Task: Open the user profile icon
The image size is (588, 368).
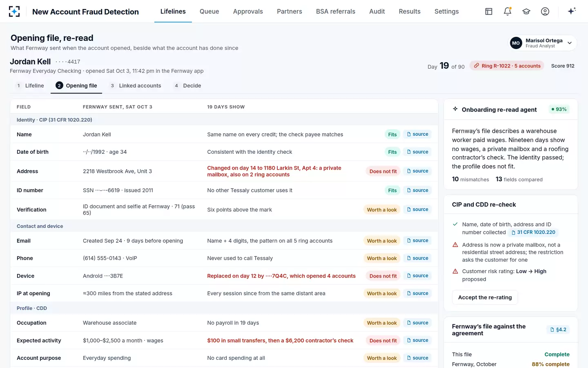Action: [x=545, y=11]
